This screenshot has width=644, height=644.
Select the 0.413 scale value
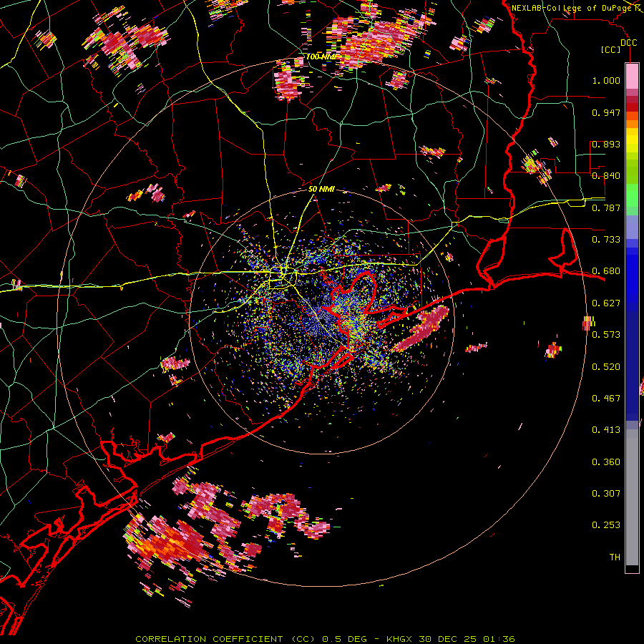click(606, 430)
